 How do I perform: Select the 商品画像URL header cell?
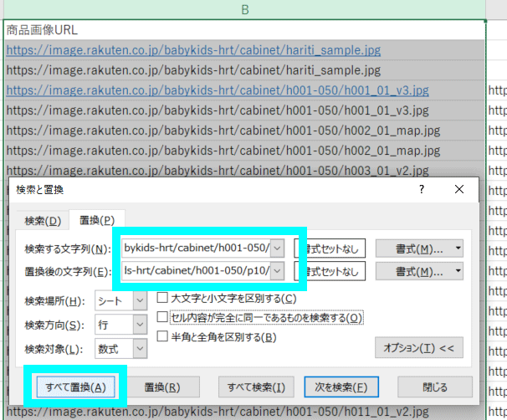pos(245,30)
